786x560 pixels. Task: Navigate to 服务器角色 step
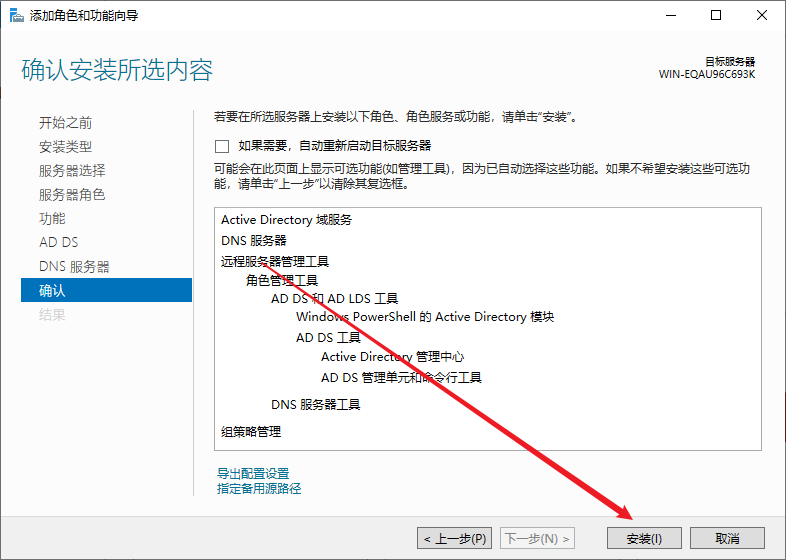pyautogui.click(x=72, y=194)
